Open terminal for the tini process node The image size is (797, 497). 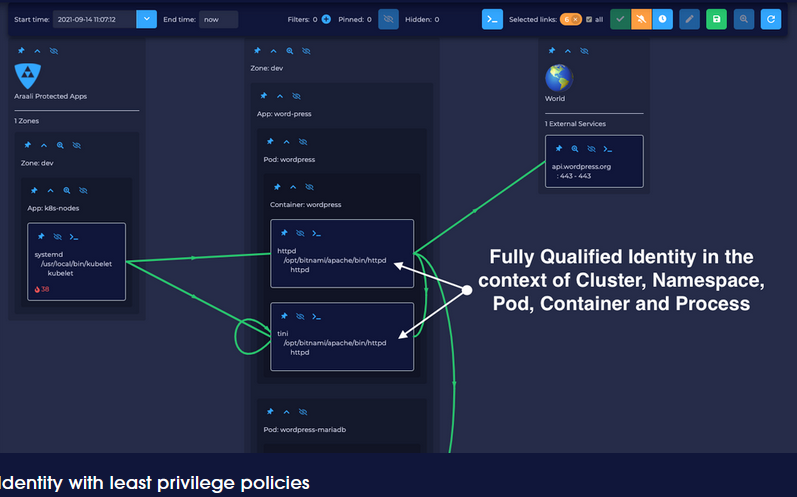(x=317, y=316)
